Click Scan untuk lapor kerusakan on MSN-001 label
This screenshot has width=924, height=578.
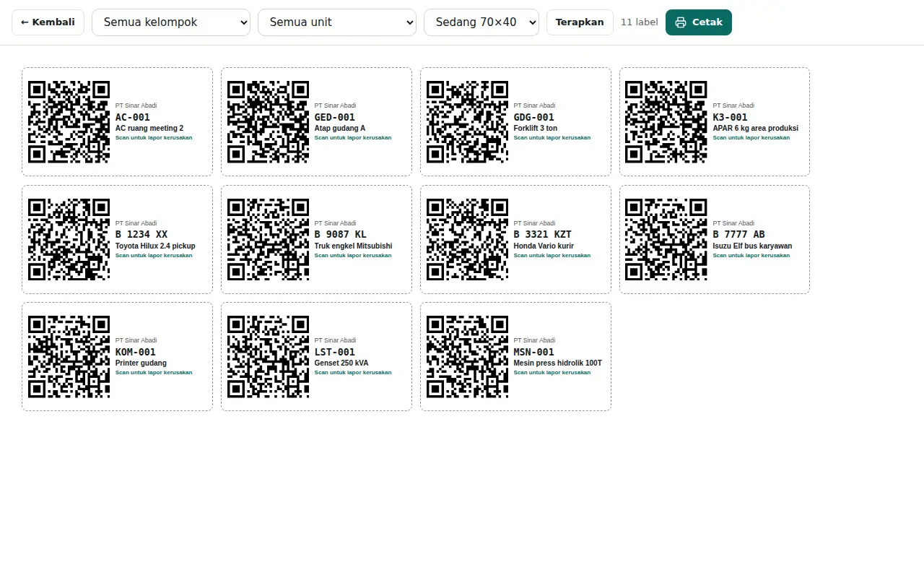[x=552, y=373]
